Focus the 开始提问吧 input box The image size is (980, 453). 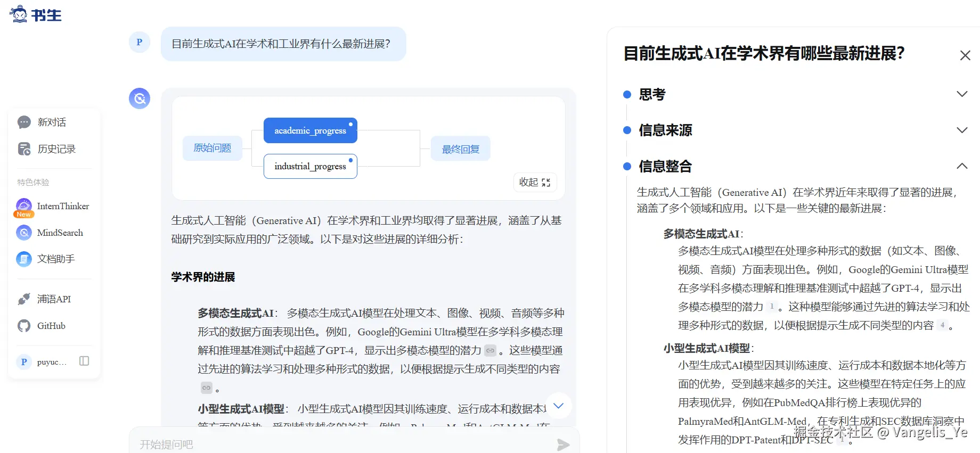click(341, 444)
